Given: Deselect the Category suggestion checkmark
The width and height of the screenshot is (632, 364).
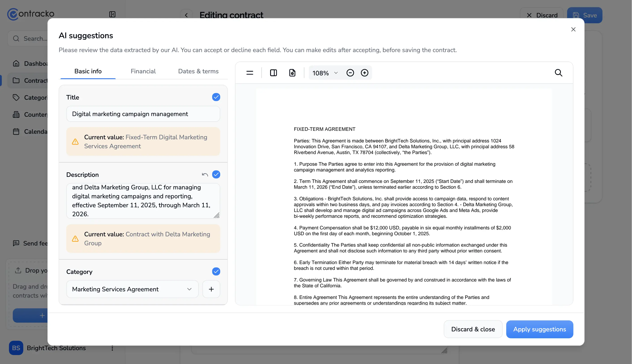Looking at the screenshot, I should [x=216, y=271].
